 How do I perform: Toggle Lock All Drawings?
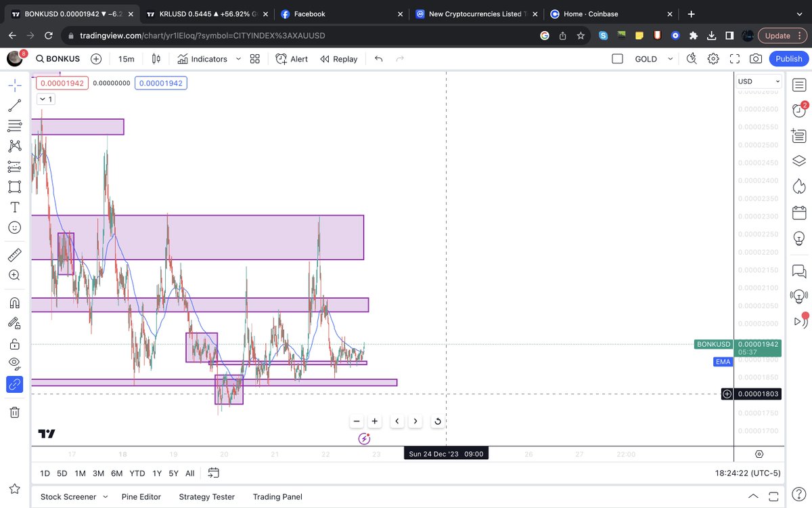click(x=15, y=343)
